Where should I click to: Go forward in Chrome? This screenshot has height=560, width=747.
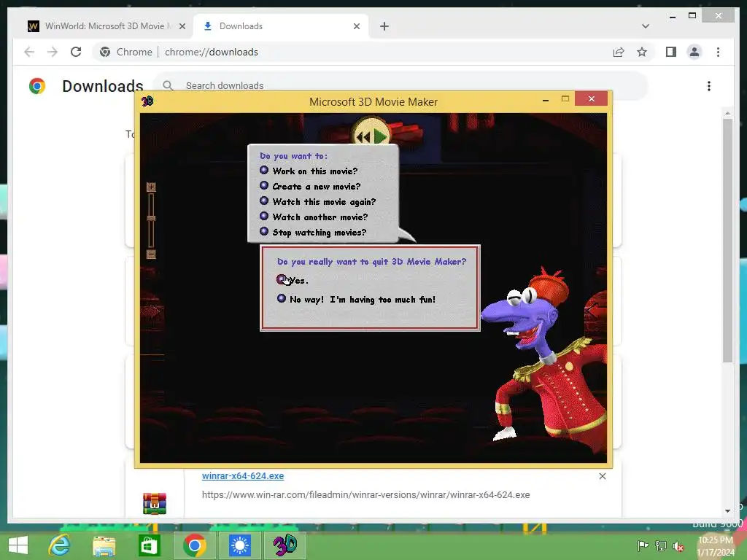coord(53,52)
